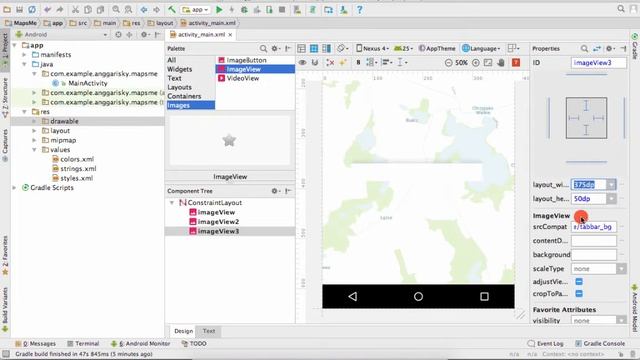Show Blueprint surface icon
Viewport: 640px width, 360px height.
[313, 49]
